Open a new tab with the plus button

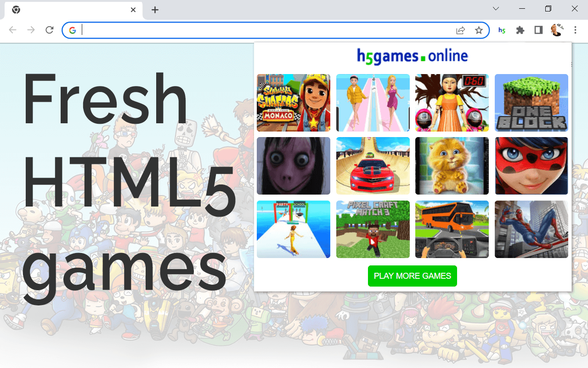click(155, 10)
